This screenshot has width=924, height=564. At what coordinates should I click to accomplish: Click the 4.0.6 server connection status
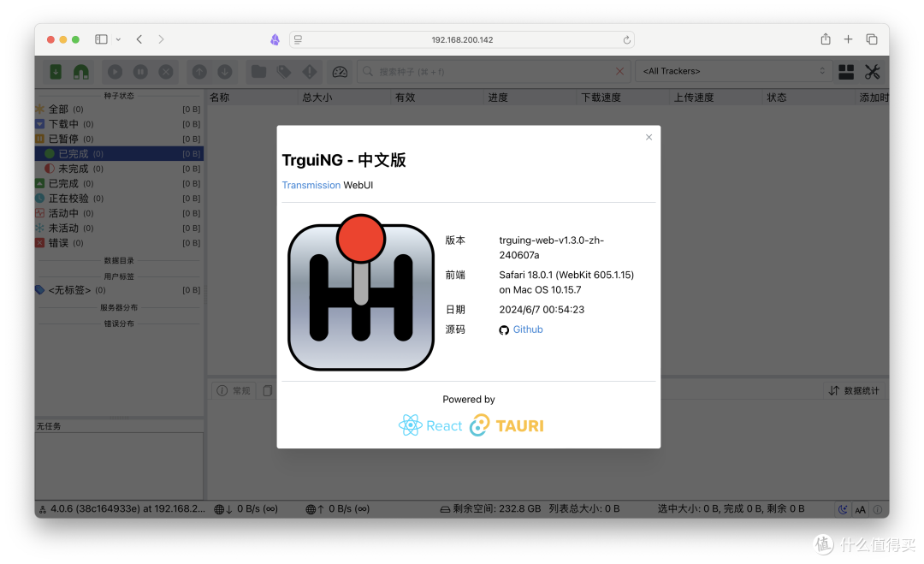122,508
